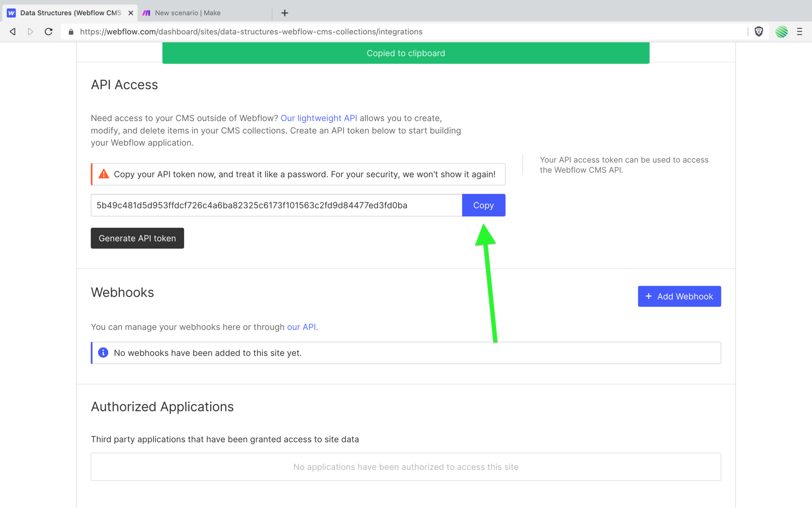Click the browser forward arrow

coord(30,32)
